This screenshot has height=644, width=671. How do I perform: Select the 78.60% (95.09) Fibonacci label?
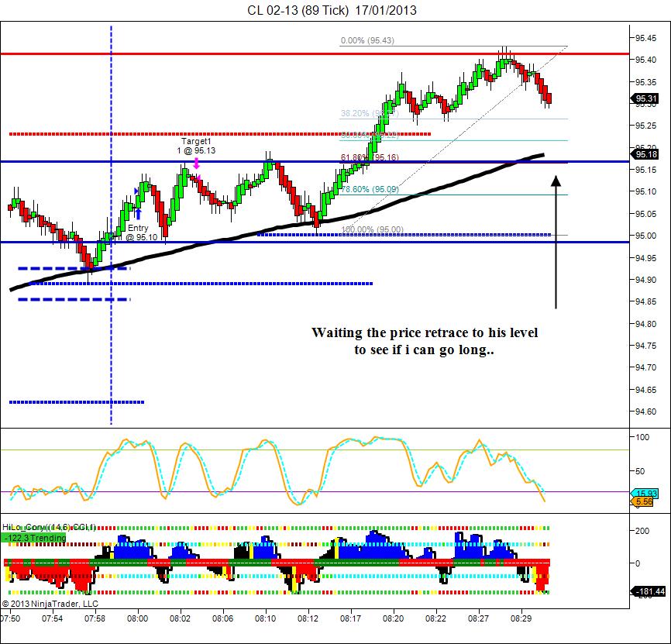click(x=370, y=189)
